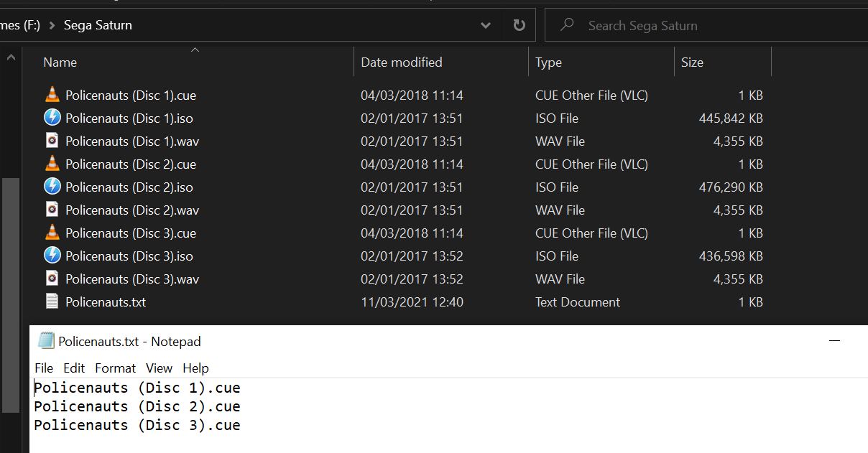Click Notepad line Policenauts (Disc 3).cue
The height and width of the screenshot is (453, 868).
pyautogui.click(x=137, y=425)
